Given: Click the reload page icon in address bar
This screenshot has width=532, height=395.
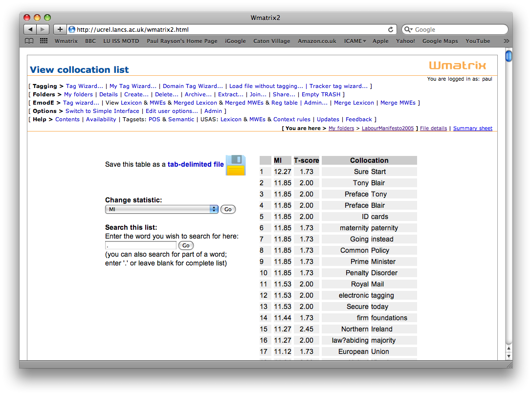Looking at the screenshot, I should point(391,29).
